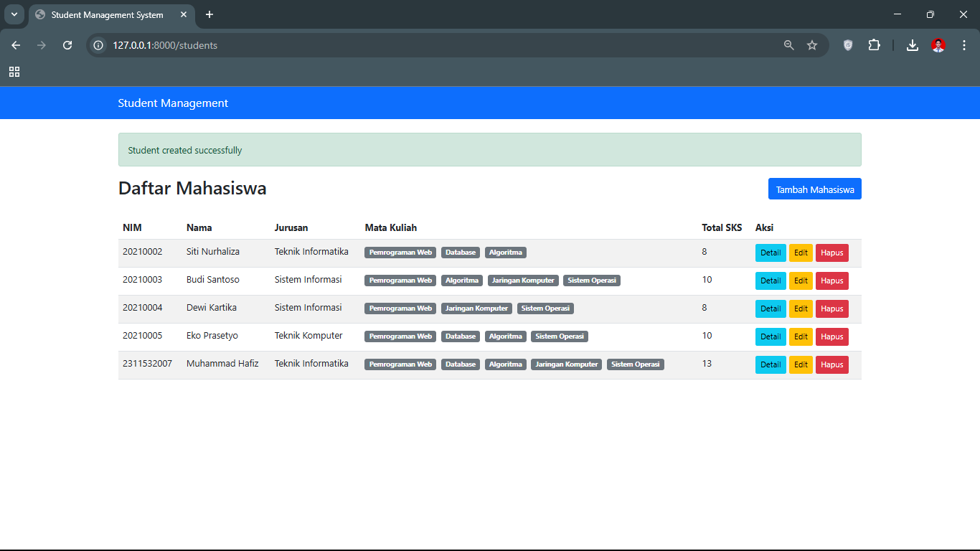980x551 pixels.
Task: Expand the tab search dropdown arrow
Action: click(14, 14)
